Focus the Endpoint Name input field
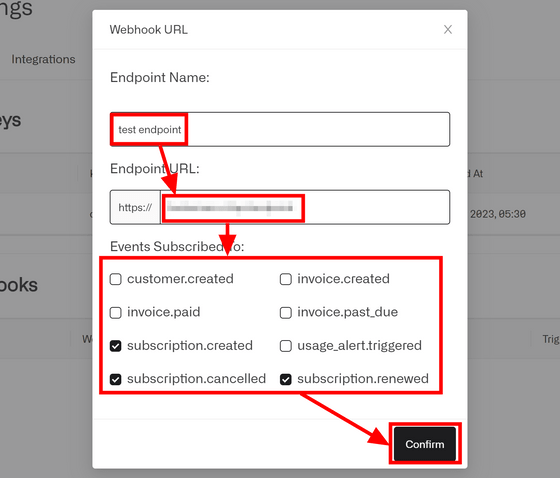Screen dimensions: 560x478 click(x=280, y=129)
